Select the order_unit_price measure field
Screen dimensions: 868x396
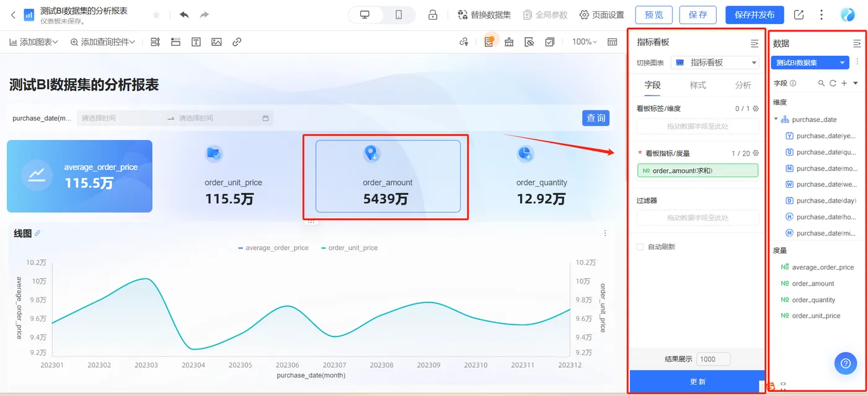pyautogui.click(x=810, y=316)
